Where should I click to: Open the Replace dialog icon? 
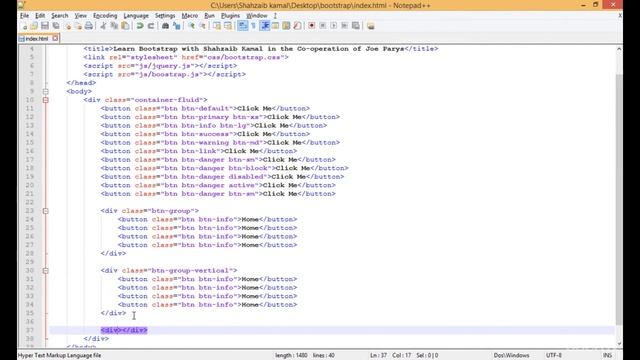[x=176, y=26]
